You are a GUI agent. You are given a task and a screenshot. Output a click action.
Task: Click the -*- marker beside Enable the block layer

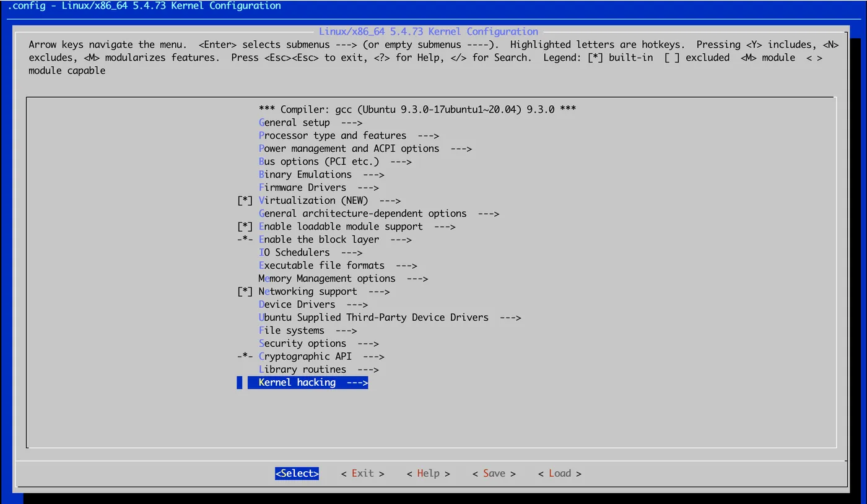245,240
